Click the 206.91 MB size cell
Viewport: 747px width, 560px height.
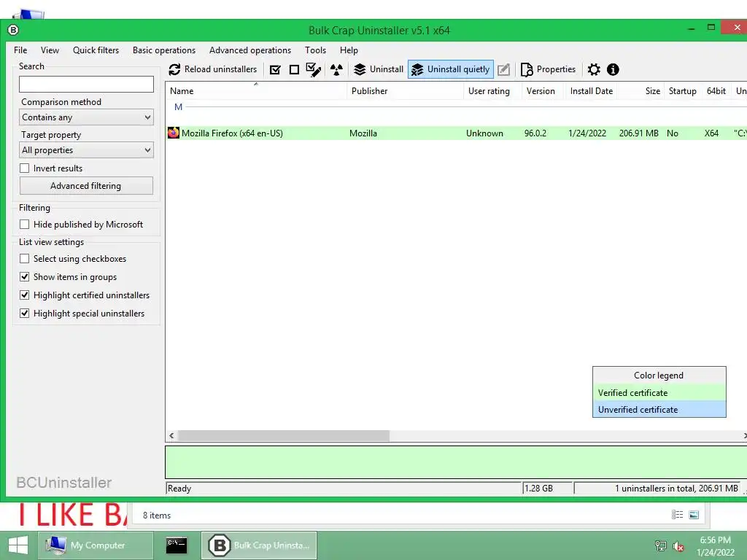(x=638, y=133)
